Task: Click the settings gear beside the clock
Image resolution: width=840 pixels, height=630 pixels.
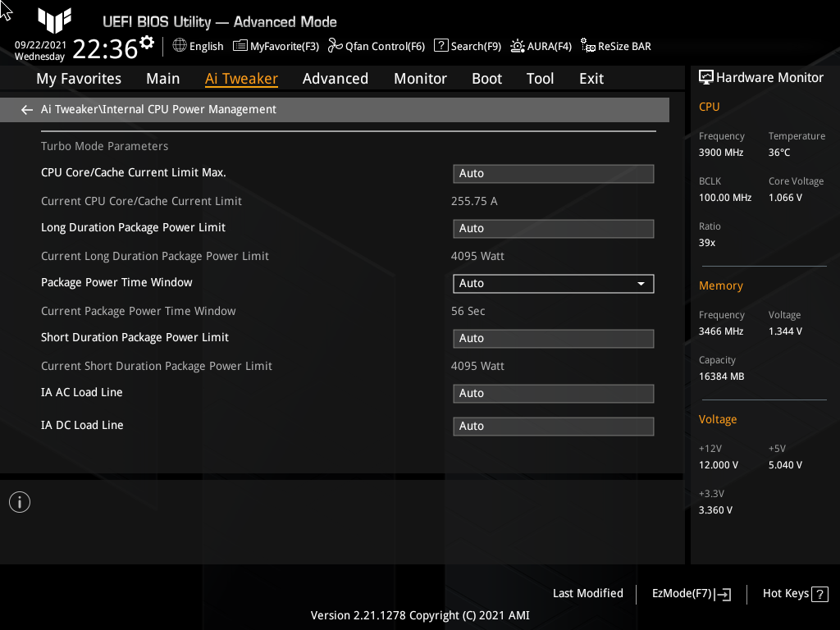Action: 147,43
